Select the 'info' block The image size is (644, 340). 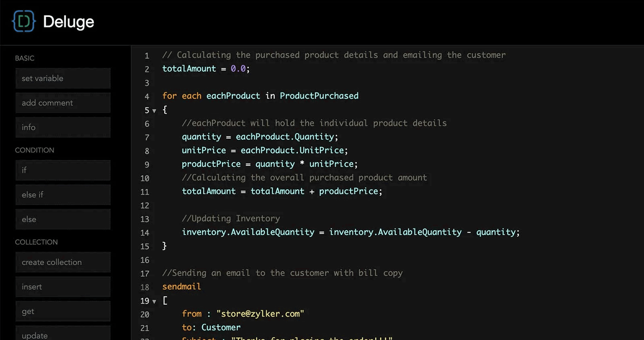pos(63,127)
